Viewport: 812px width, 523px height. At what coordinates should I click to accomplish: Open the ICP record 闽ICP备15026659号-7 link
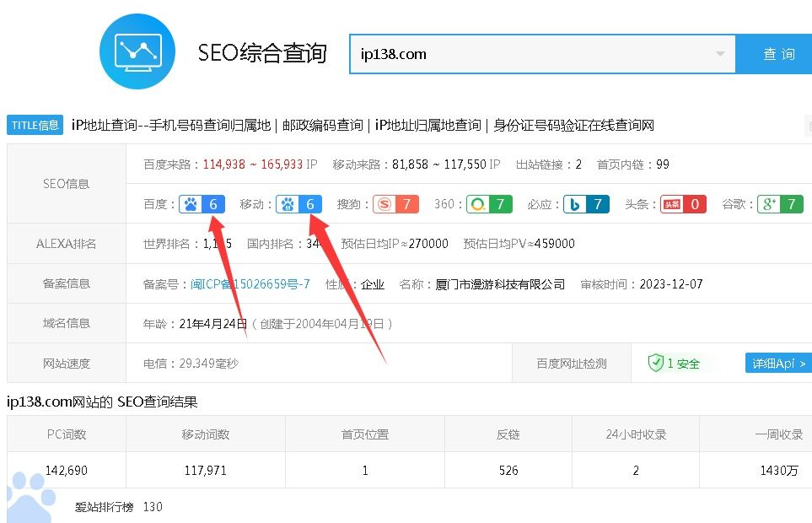tap(250, 284)
